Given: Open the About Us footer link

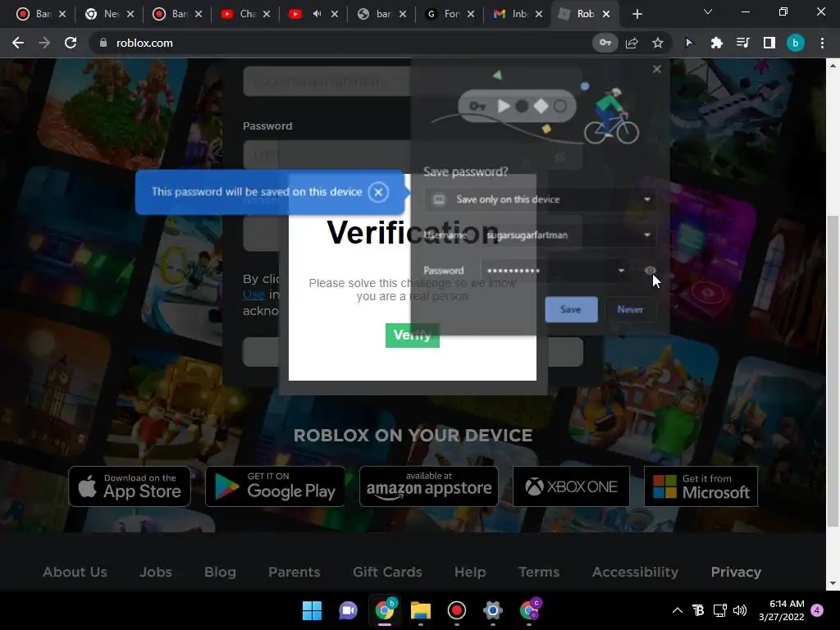Looking at the screenshot, I should (75, 572).
